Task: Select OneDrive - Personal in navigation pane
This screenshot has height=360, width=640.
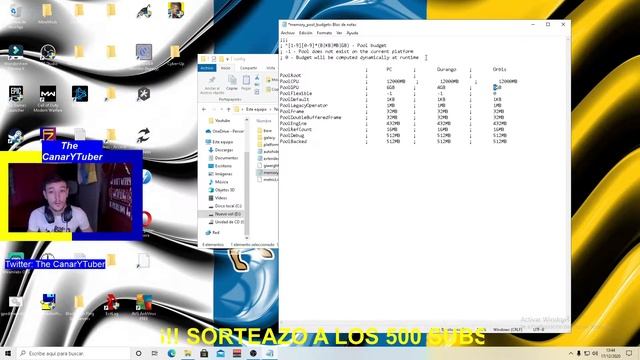Action: click(224, 131)
